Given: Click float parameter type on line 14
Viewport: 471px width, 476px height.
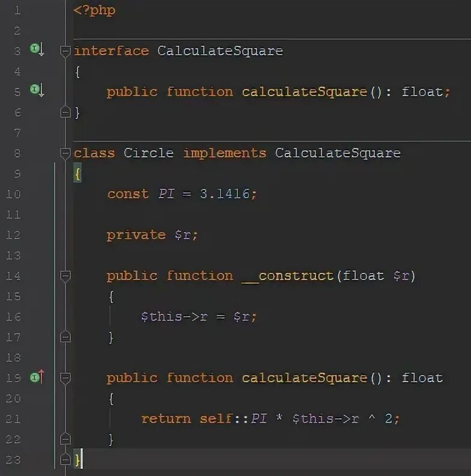Looking at the screenshot, I should point(363,276).
